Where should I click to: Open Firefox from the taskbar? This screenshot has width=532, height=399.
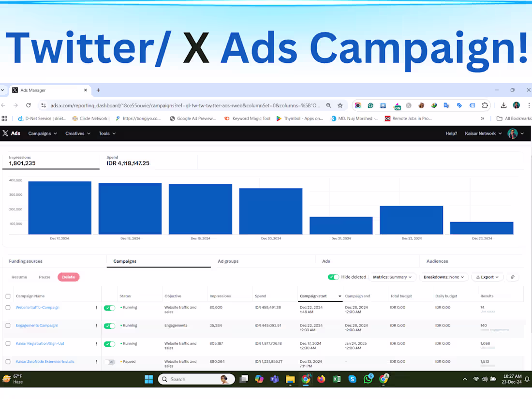tap(321, 379)
